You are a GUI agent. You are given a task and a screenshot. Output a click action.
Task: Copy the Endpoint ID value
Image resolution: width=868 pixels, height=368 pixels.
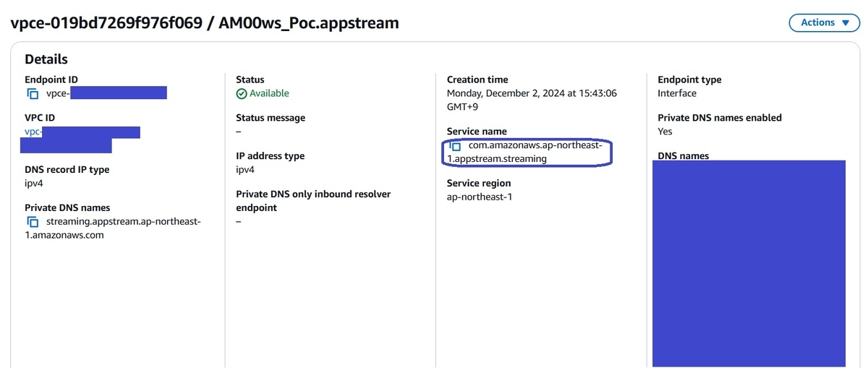[x=33, y=93]
